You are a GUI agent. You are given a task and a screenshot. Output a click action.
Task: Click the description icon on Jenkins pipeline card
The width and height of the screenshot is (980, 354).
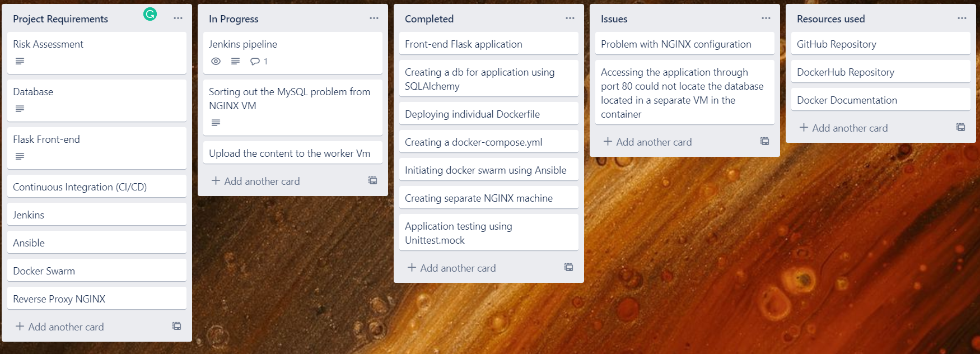[x=236, y=61]
